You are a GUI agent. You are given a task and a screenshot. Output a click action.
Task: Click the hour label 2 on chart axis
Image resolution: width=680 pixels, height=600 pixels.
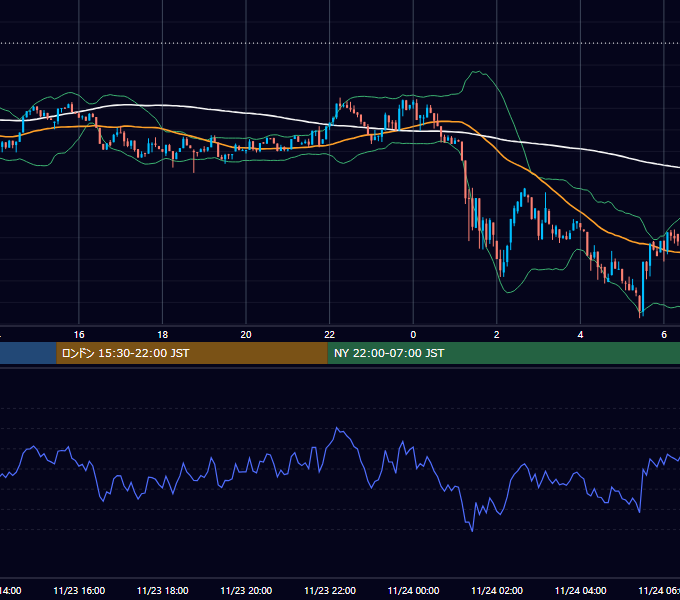pos(497,335)
